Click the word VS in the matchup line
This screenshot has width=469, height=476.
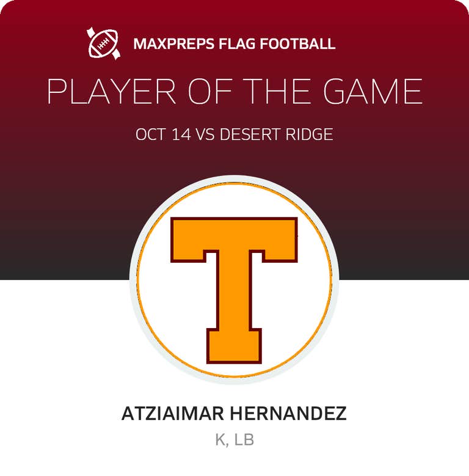(x=205, y=134)
